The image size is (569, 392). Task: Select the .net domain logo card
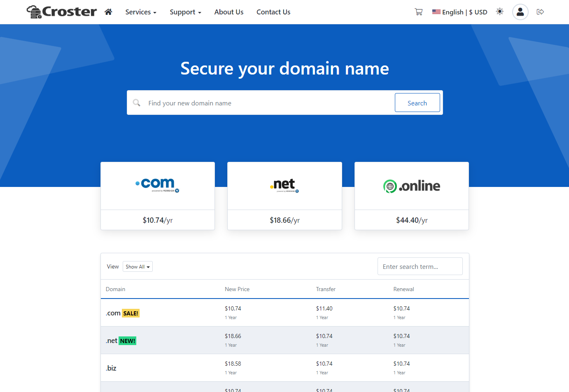coord(284,186)
